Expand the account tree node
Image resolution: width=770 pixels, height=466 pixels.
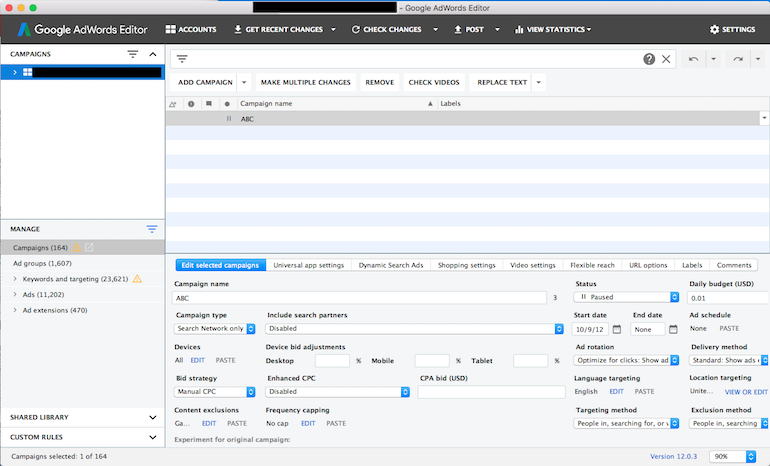15,72
